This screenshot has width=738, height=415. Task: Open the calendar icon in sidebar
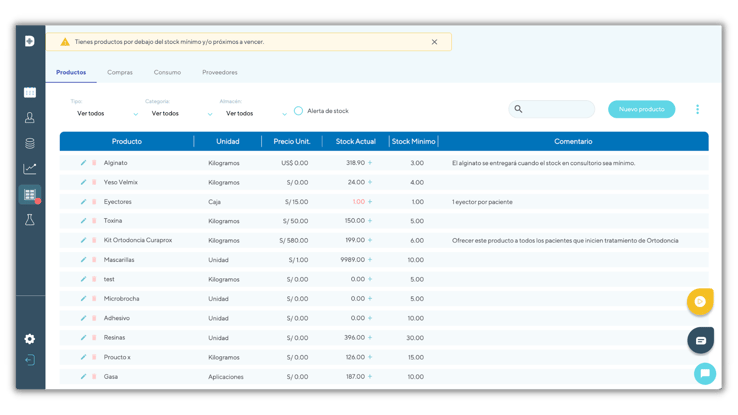30,92
